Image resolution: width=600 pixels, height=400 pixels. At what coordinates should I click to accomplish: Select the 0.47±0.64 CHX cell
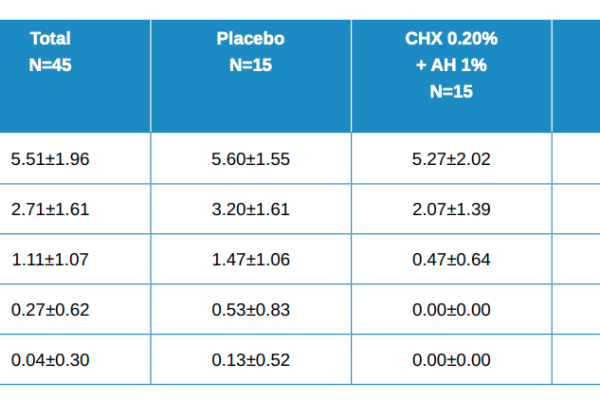451,259
